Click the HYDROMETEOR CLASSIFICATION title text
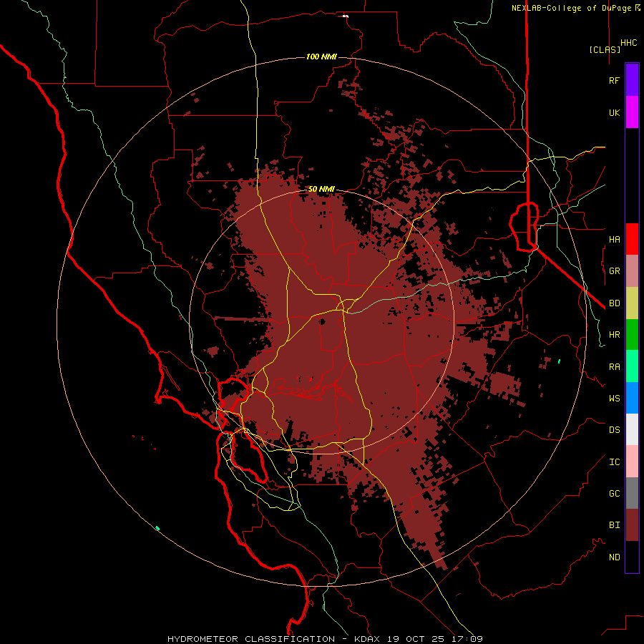 click(251, 639)
